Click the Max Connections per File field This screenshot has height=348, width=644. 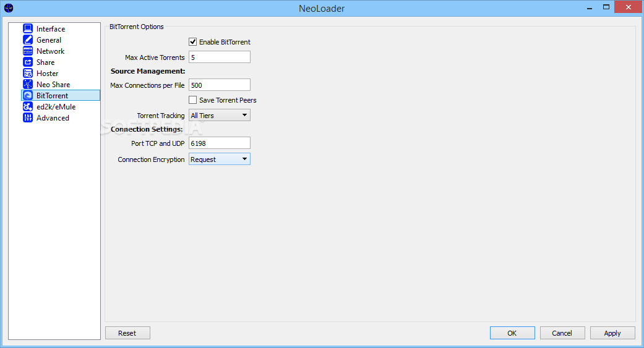pos(220,85)
